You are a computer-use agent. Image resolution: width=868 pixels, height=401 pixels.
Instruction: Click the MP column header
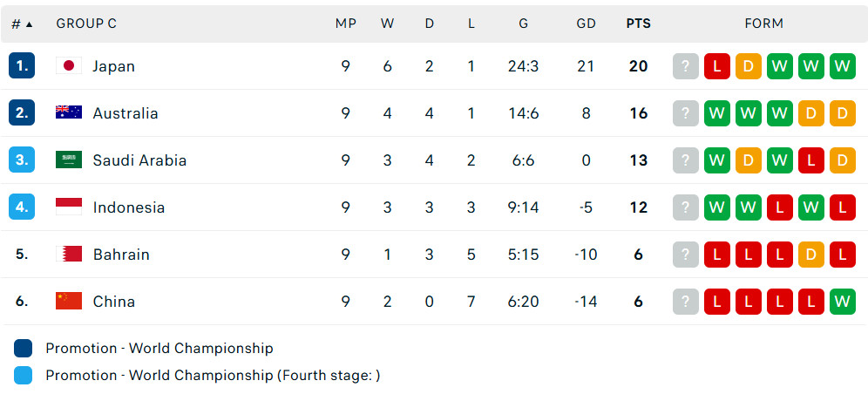(345, 24)
